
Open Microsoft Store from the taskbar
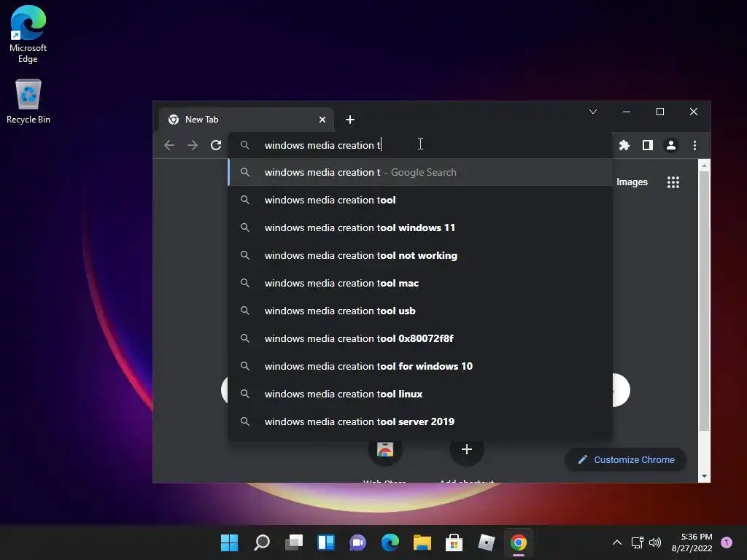pos(454,542)
